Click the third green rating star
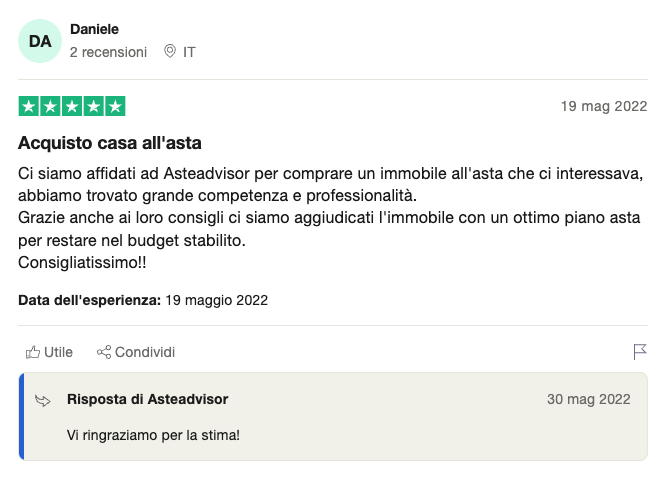This screenshot has width=668, height=482. [x=72, y=106]
